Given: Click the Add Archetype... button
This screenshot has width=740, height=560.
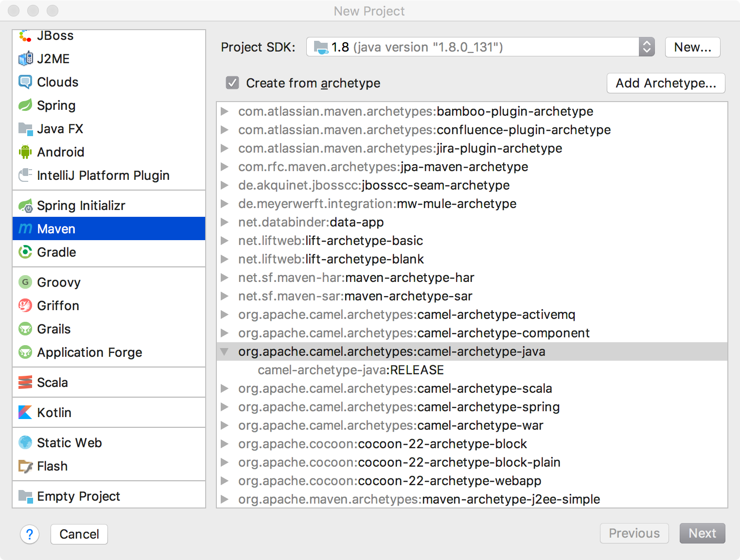Looking at the screenshot, I should 666,83.
